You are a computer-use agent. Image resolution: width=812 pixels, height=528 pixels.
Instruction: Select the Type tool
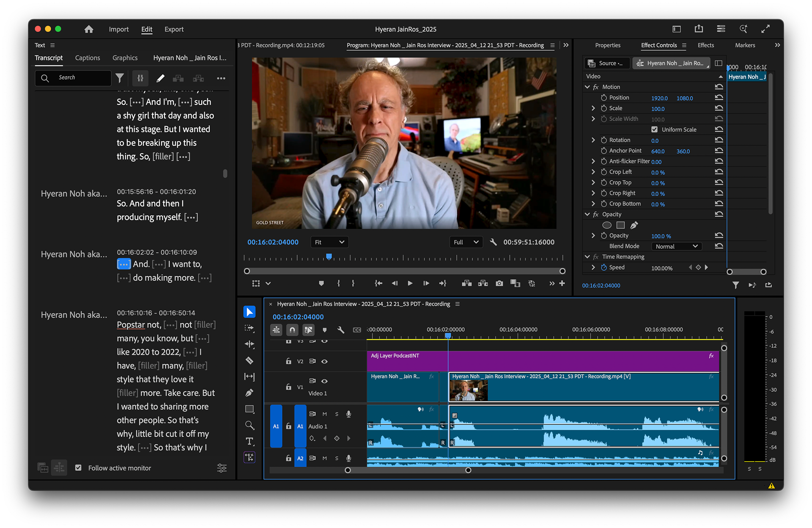250,441
